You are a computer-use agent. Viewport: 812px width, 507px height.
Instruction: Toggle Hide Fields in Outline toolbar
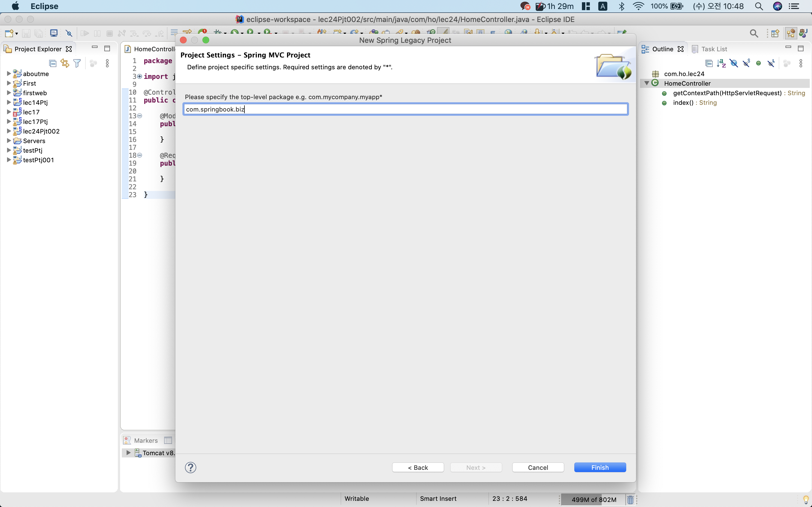click(734, 63)
